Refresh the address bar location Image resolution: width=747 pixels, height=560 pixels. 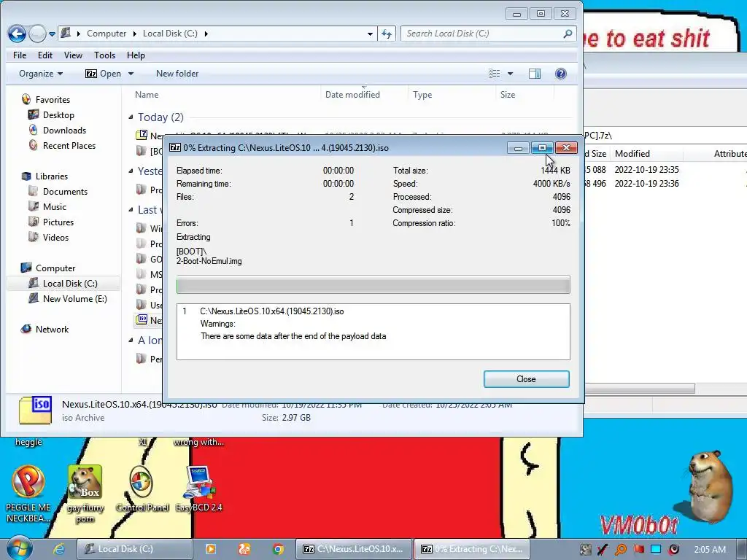[x=387, y=34]
